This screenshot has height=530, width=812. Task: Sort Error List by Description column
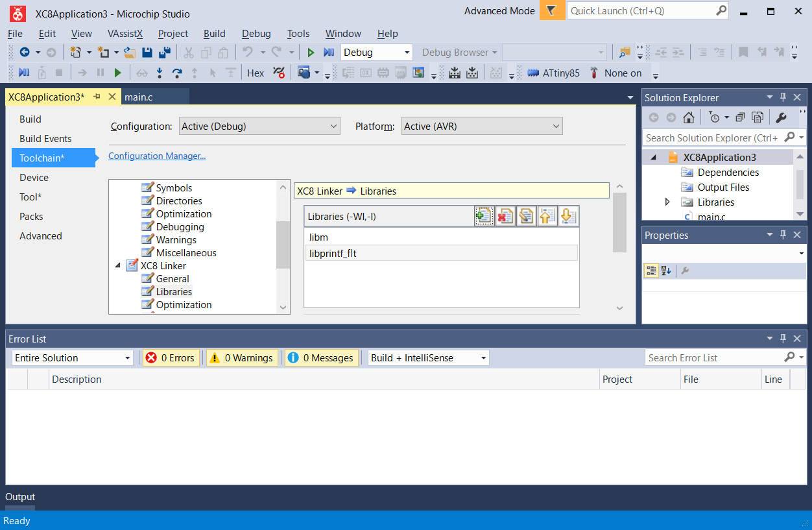(324, 379)
